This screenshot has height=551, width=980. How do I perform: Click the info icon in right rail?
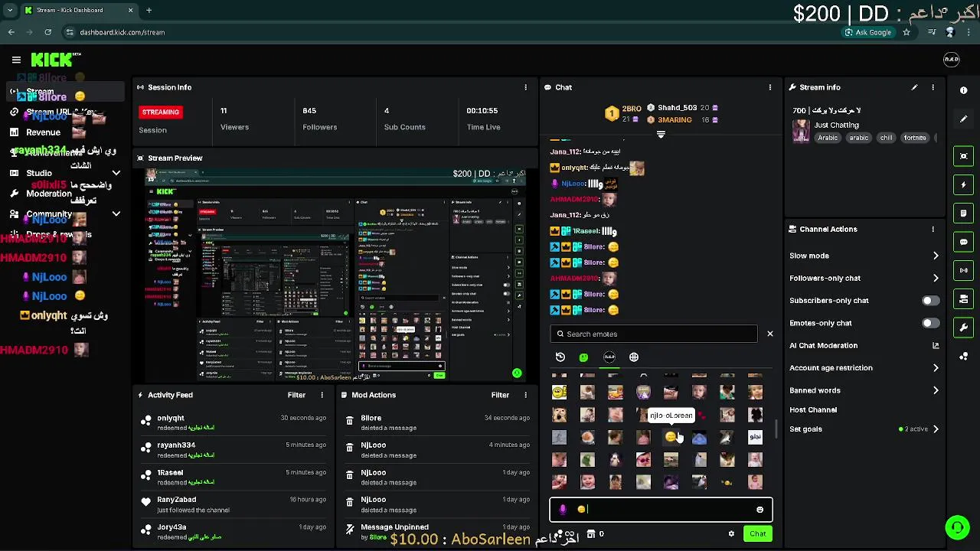point(963,90)
